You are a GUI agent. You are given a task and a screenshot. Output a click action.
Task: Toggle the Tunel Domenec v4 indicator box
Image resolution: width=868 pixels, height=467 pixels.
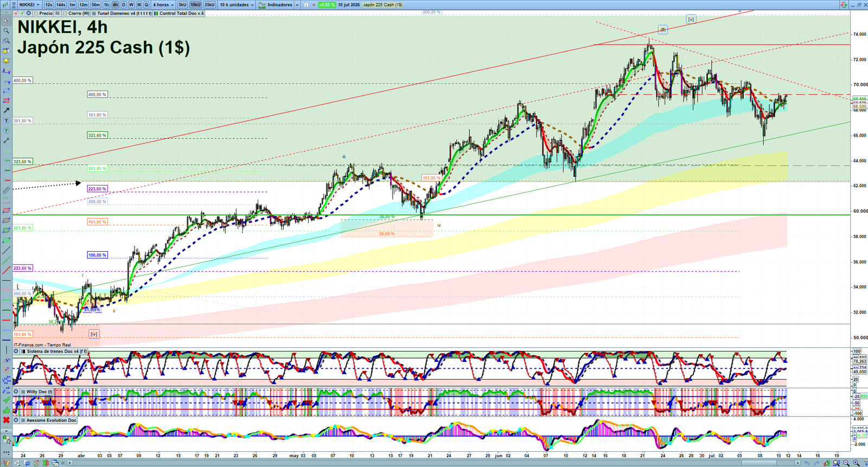click(94, 13)
